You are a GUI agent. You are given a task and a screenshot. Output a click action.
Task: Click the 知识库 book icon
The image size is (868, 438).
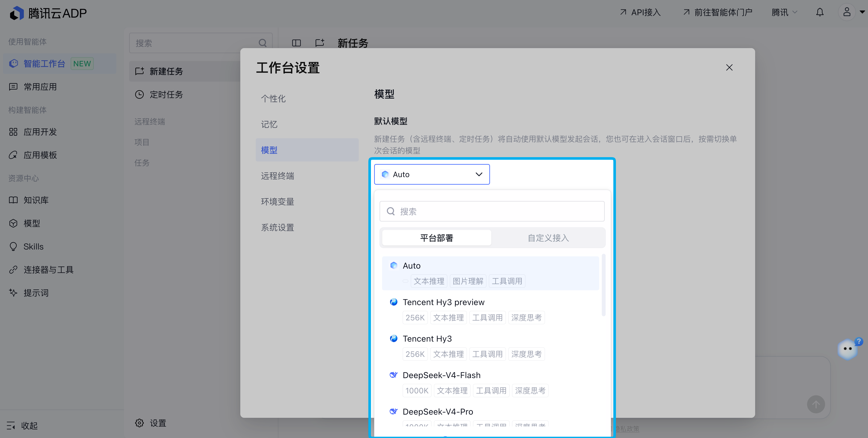[13, 200]
